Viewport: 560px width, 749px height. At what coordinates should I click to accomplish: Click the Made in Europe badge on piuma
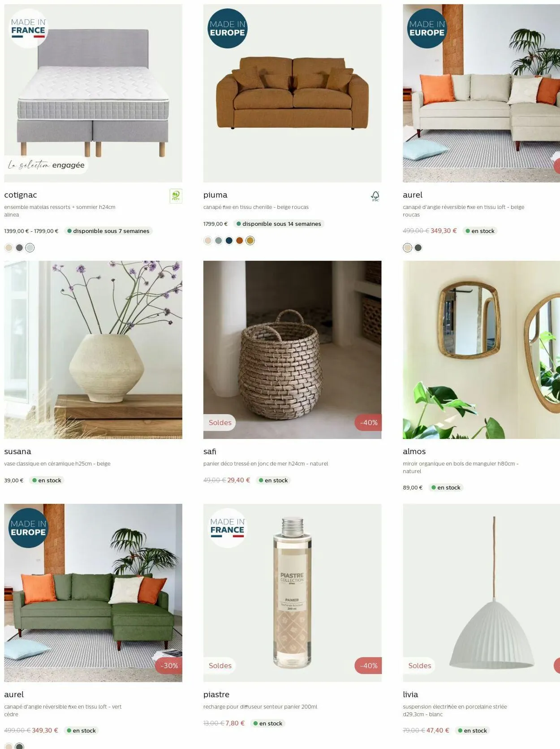coord(228,28)
